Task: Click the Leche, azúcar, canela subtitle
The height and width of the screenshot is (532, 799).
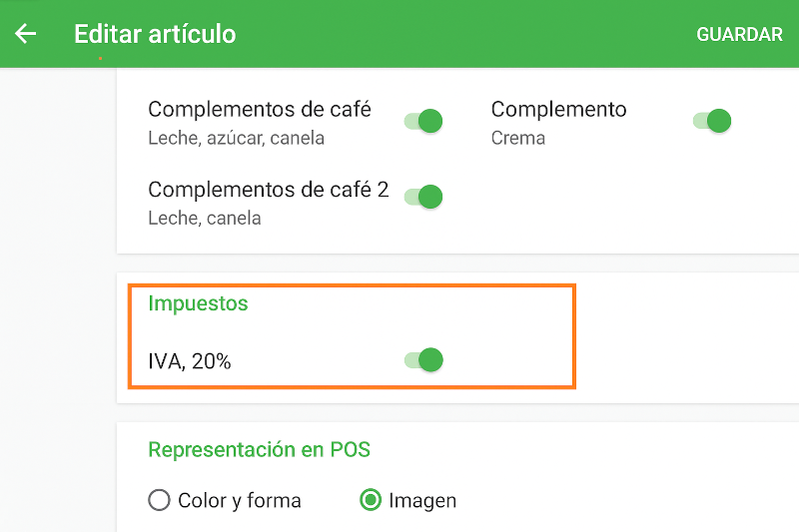Action: pyautogui.click(x=236, y=138)
